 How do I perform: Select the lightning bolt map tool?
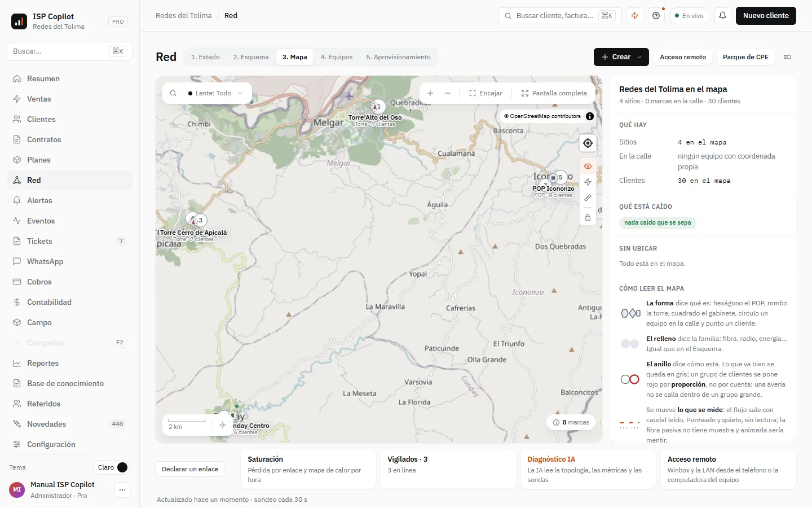tap(588, 182)
